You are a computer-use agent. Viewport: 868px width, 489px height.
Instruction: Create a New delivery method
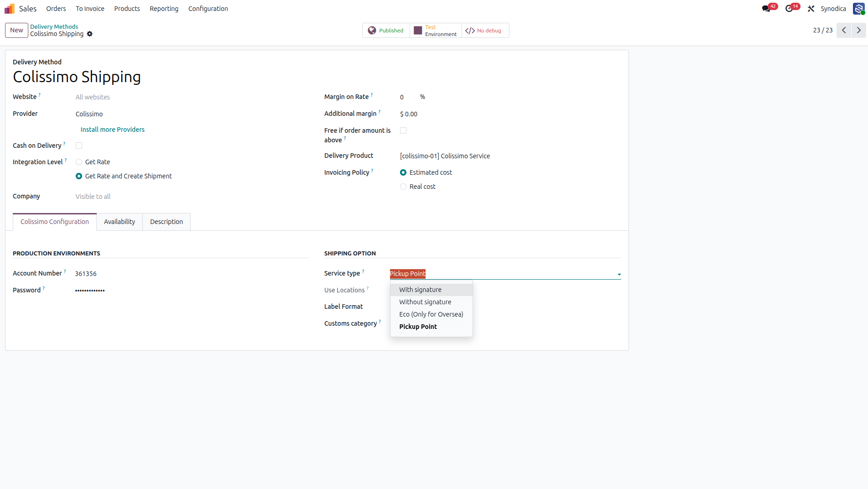16,30
